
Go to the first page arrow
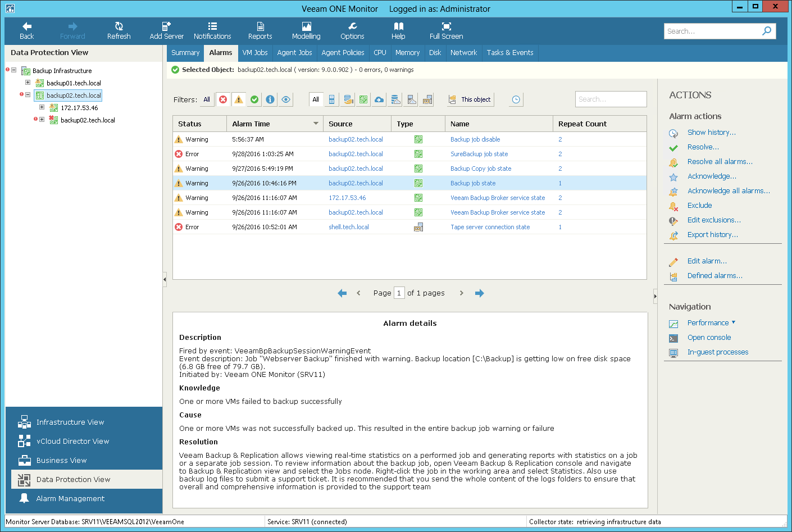point(342,293)
